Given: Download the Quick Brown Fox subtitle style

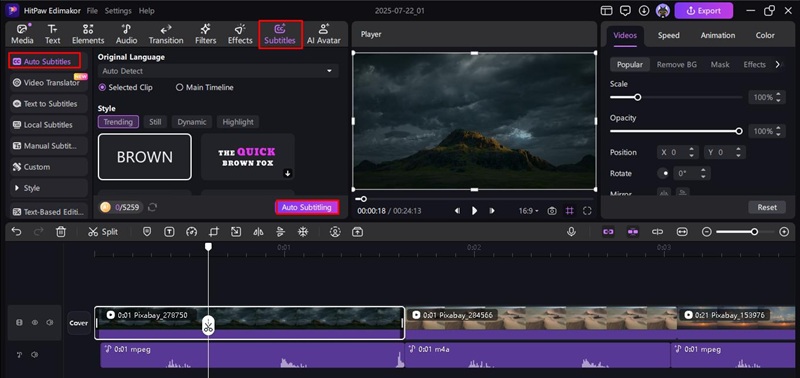Looking at the screenshot, I should [x=288, y=173].
